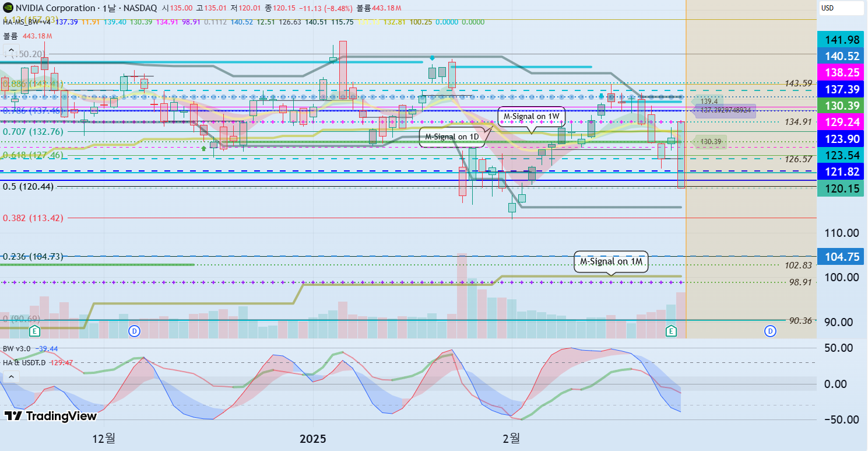Click the 143.59 line value label
This screenshot has height=451, width=868.
pos(799,83)
